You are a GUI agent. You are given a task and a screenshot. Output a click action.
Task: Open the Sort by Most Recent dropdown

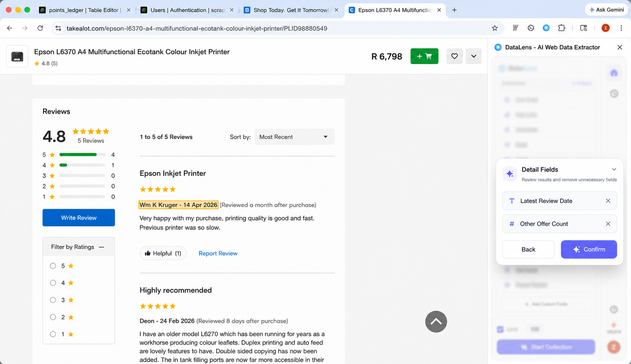tap(294, 137)
